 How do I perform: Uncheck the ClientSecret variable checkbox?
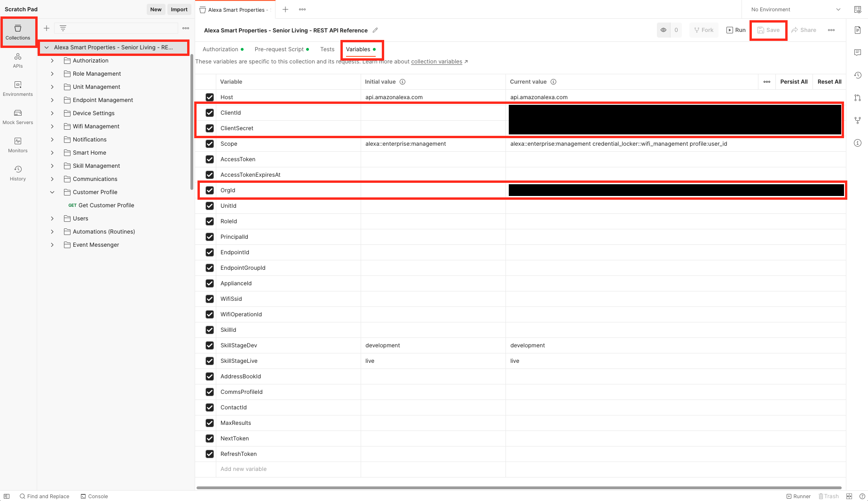point(210,128)
